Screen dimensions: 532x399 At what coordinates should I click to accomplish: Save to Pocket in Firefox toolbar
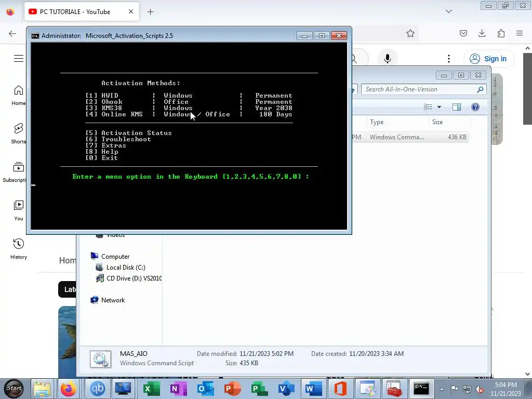(x=463, y=33)
